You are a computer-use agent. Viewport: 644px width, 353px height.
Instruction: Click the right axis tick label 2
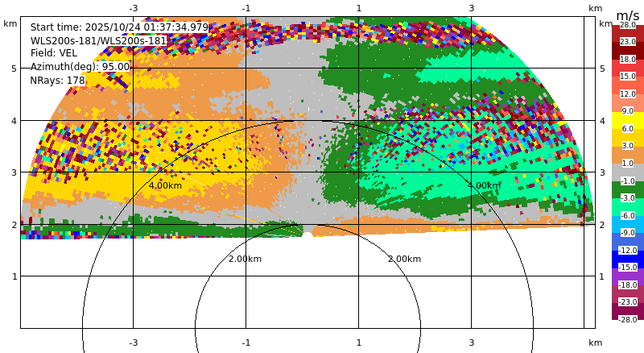[602, 225]
